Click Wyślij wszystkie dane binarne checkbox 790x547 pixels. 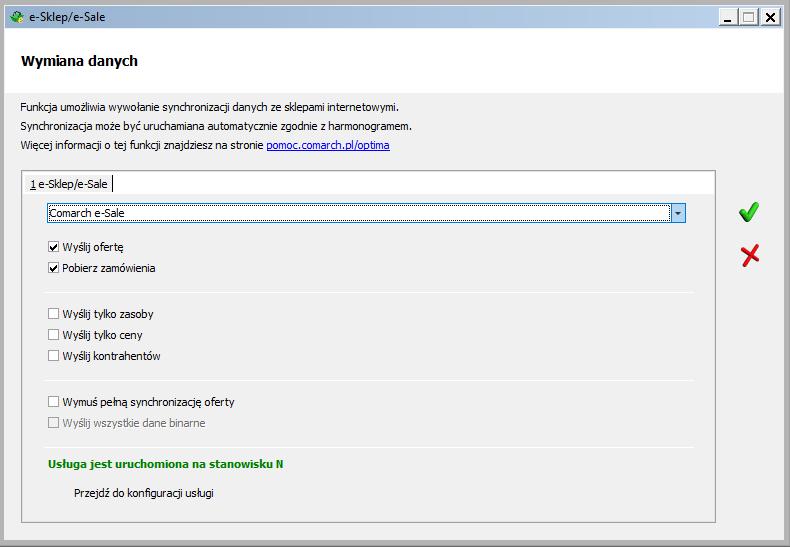coord(53,423)
